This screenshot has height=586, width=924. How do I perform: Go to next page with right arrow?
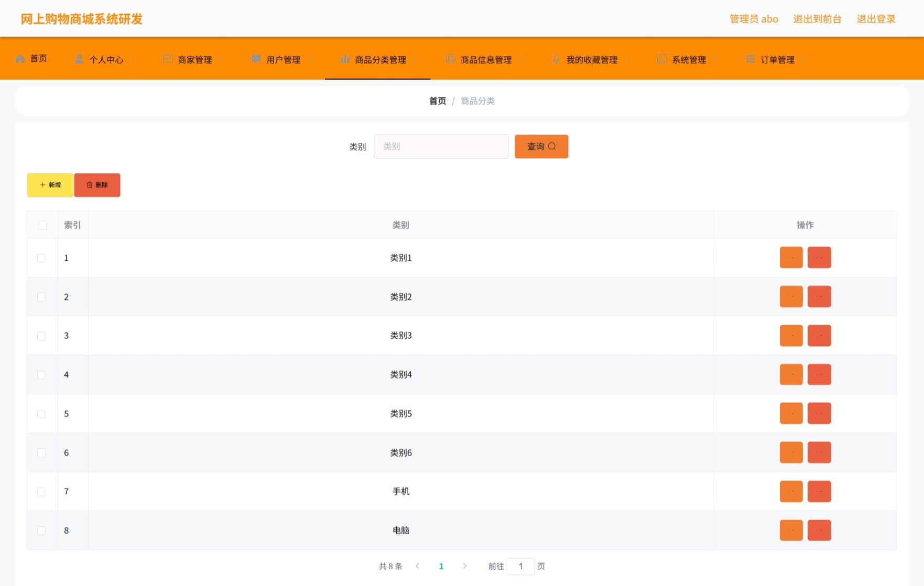tap(465, 566)
